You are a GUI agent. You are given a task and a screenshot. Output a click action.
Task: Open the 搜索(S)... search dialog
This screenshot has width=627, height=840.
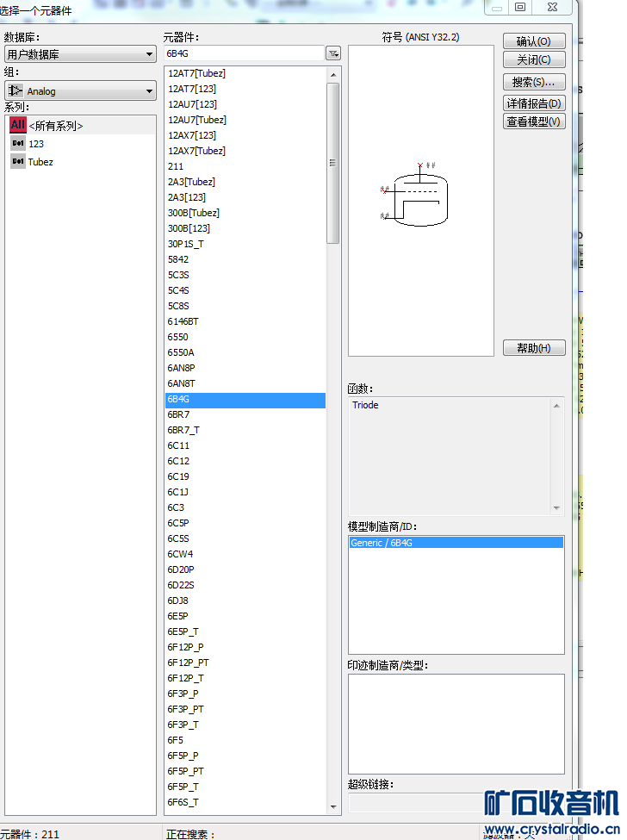(534, 82)
